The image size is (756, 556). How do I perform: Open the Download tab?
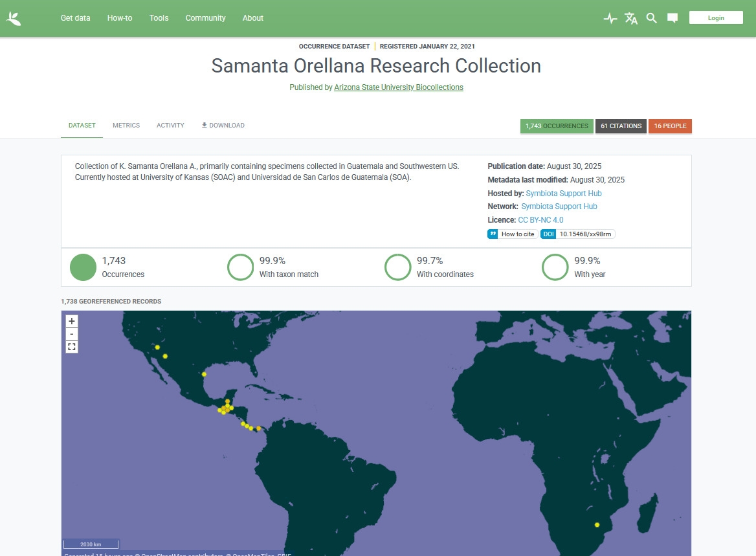223,126
